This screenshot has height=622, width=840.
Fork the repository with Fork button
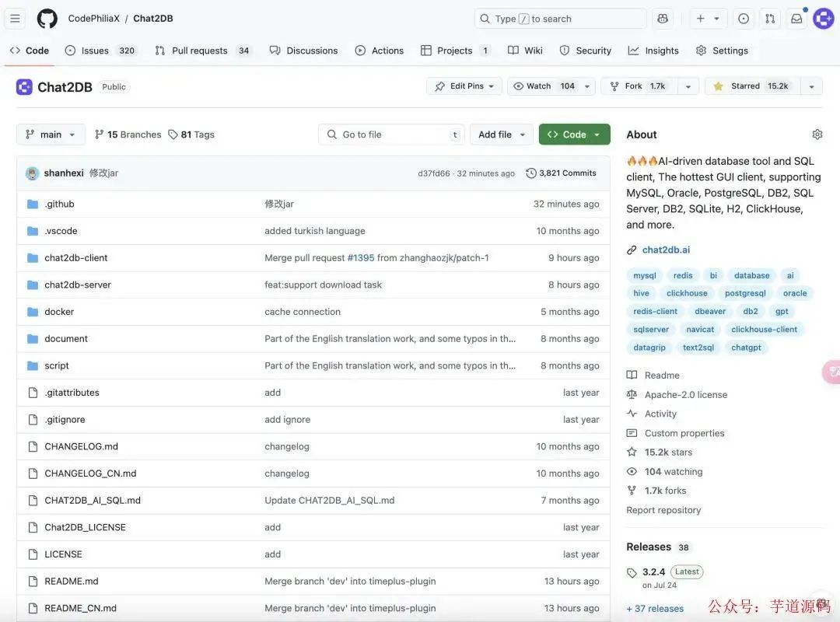tap(639, 86)
